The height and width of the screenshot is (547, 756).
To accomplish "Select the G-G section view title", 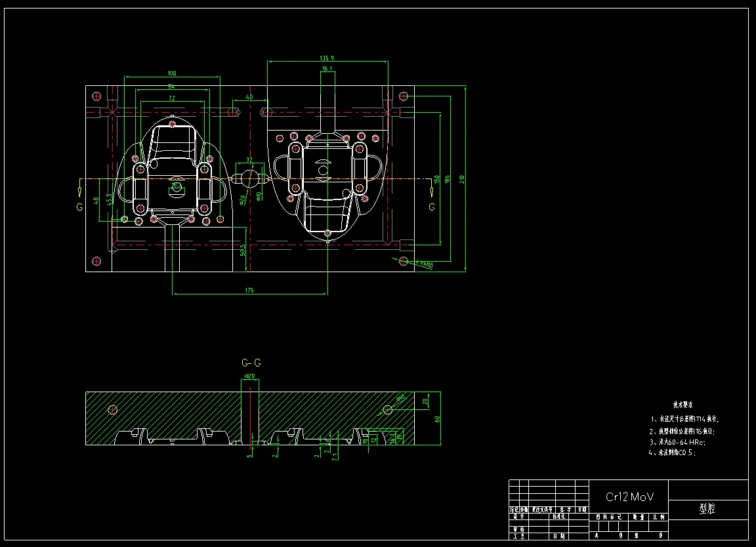I will [251, 363].
